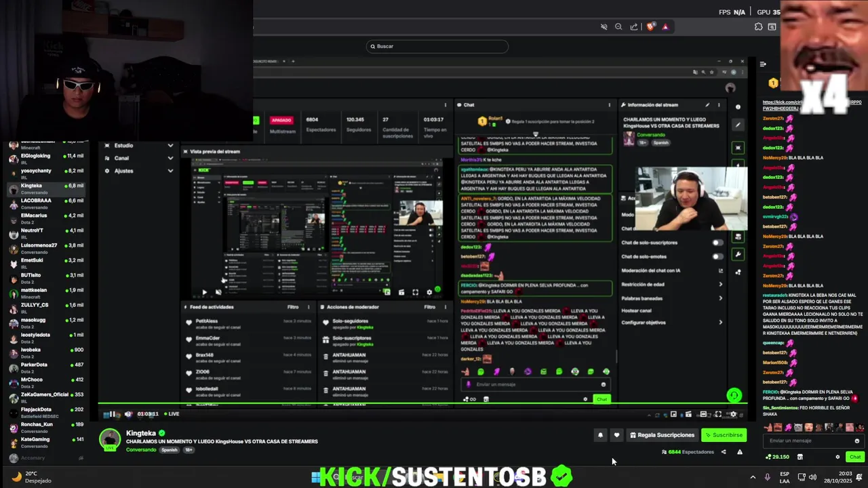
Task: Click the Regala Suscripciones button
Action: point(662,435)
